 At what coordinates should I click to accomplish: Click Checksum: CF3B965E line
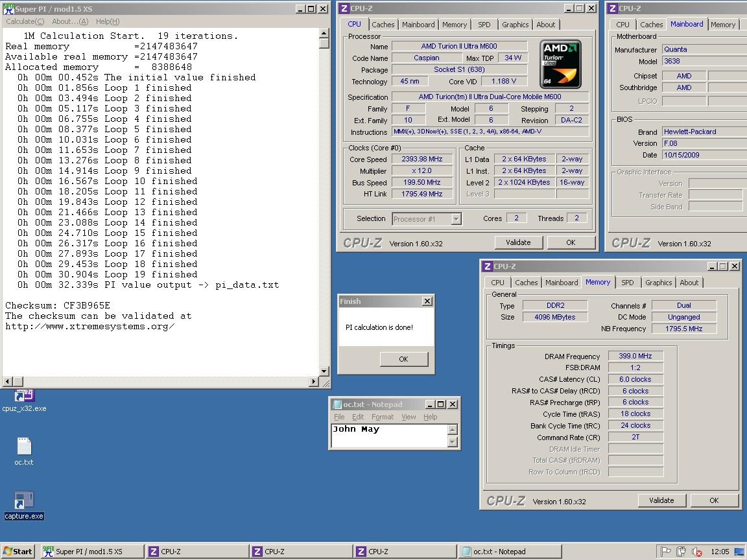[58, 306]
